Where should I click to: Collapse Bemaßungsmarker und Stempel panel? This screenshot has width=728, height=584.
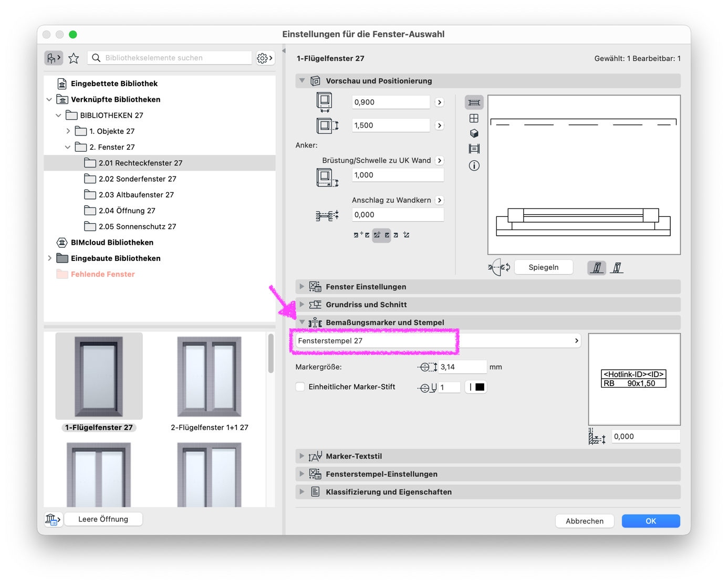[x=302, y=322]
